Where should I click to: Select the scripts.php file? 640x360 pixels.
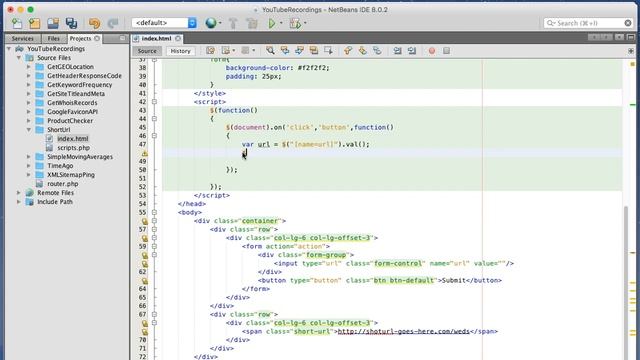pos(73,148)
